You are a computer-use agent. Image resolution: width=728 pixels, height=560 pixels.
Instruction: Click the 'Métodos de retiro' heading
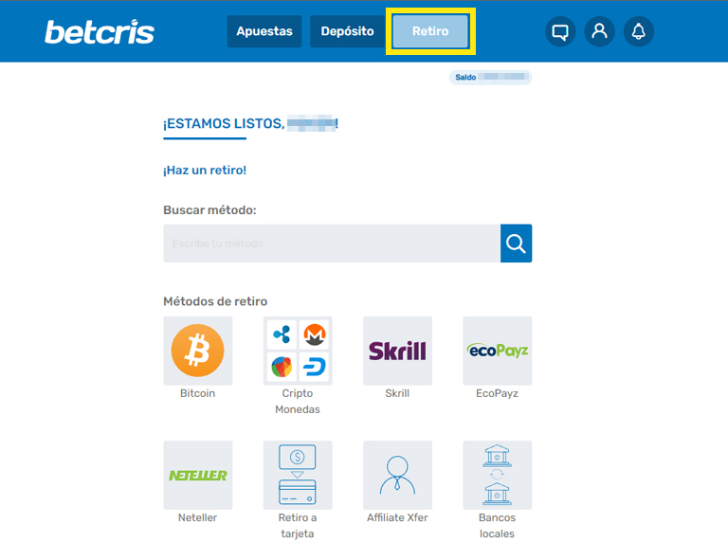pyautogui.click(x=215, y=301)
